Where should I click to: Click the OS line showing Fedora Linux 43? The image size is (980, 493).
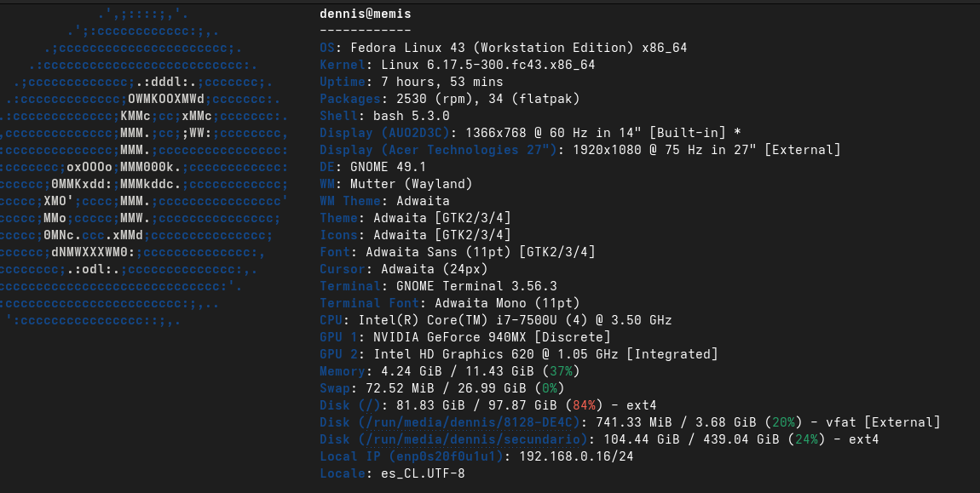pyautogui.click(x=503, y=48)
